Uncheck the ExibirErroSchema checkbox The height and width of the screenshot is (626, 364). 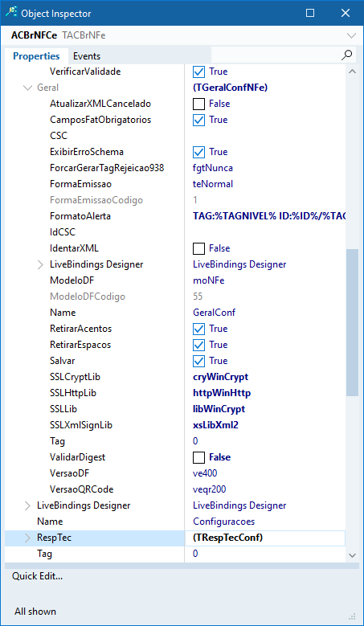pos(198,152)
